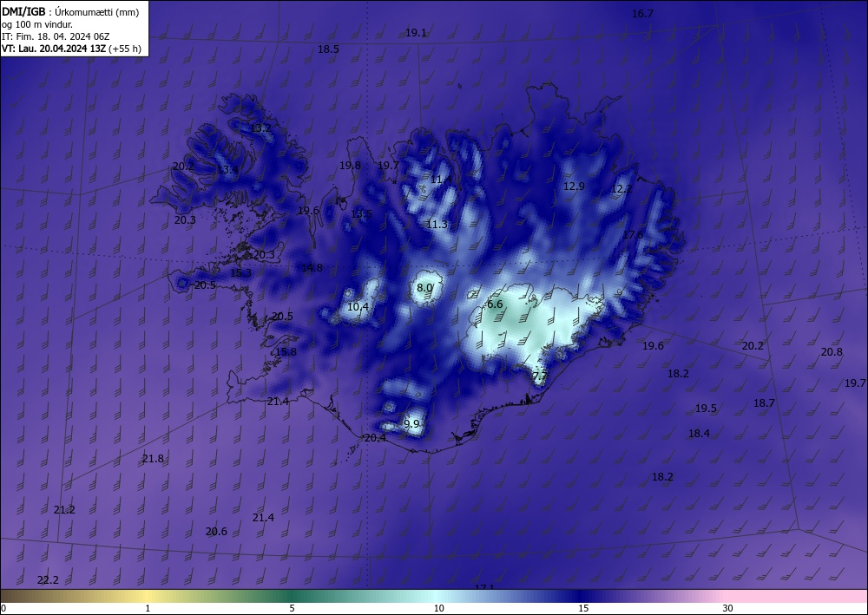
Task: Click the 14.8 value label
Action: pos(312,268)
